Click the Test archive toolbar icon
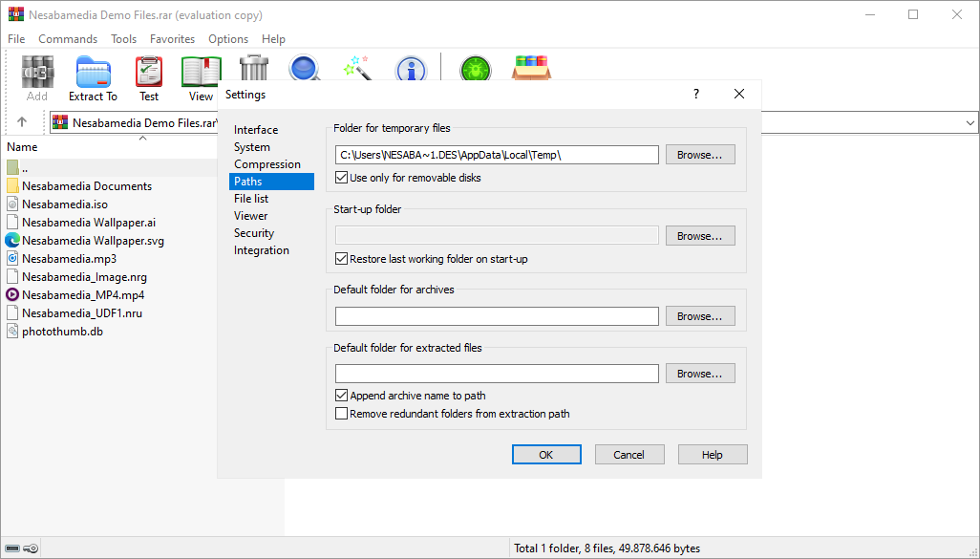Screen dimensions: 980x559 [x=149, y=77]
